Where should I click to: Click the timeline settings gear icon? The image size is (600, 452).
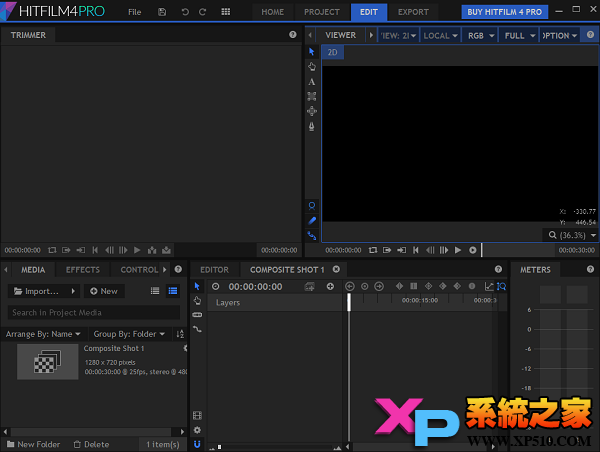pos(197,430)
